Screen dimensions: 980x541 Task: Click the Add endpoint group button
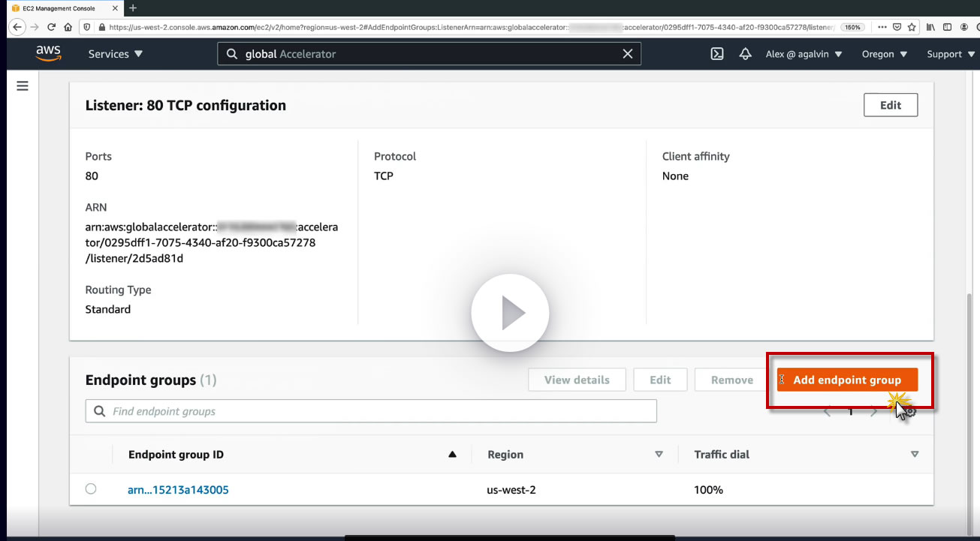coord(847,380)
